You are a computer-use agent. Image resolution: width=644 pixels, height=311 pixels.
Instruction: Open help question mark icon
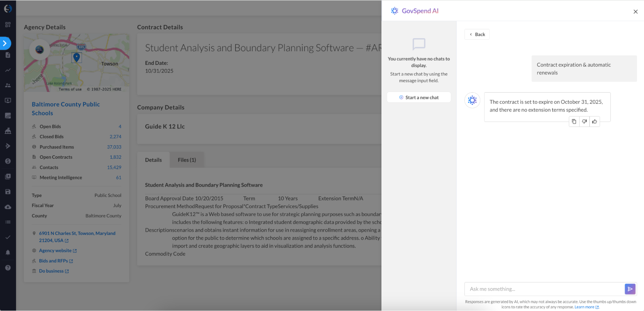(x=8, y=268)
